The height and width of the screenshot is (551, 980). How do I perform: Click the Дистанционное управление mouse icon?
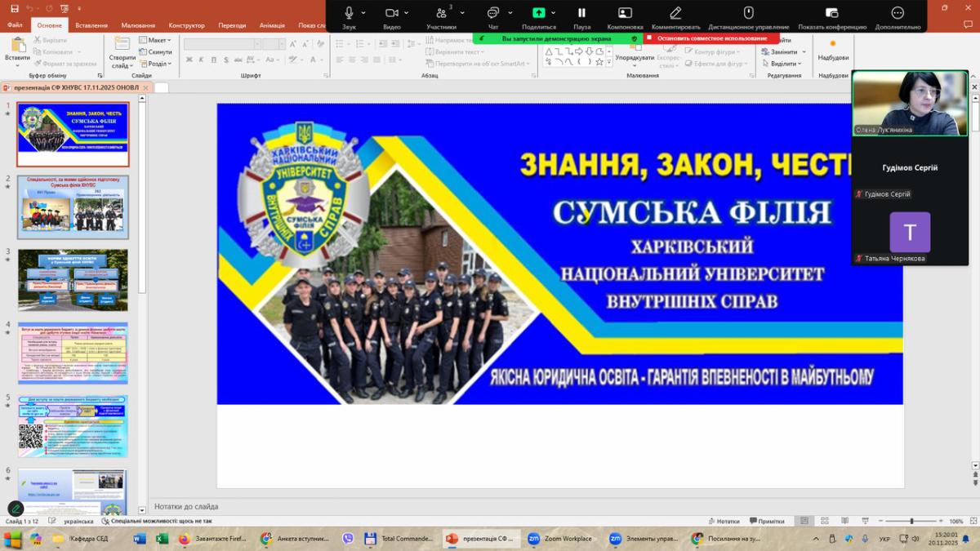tap(748, 12)
